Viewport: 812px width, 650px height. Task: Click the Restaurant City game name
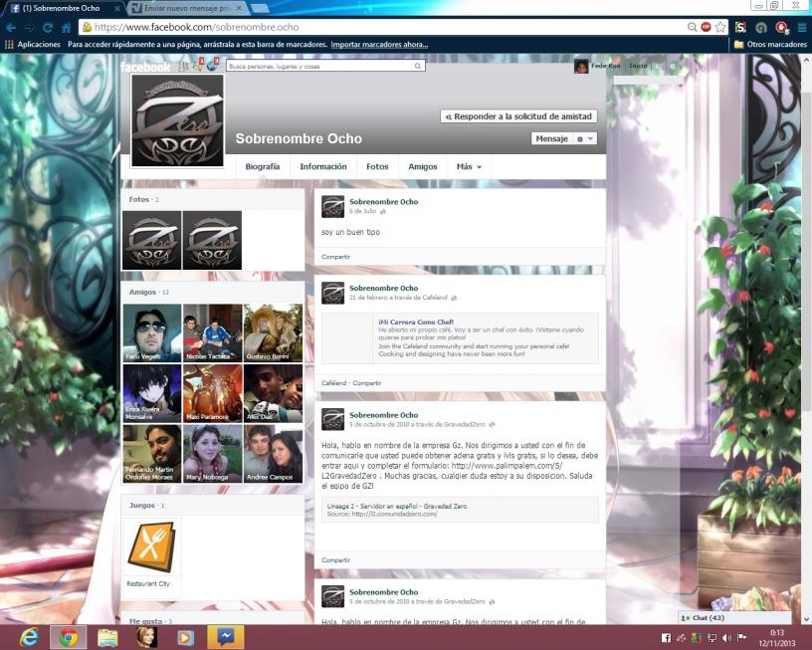(148, 583)
